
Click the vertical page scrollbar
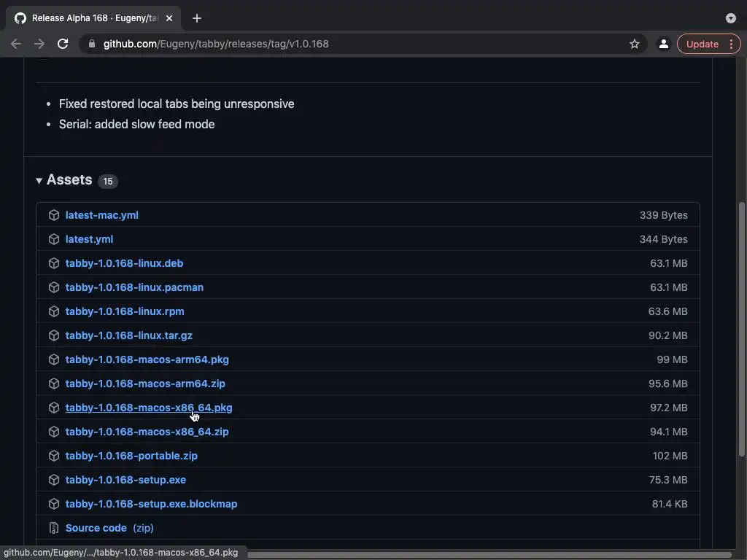pos(741,330)
